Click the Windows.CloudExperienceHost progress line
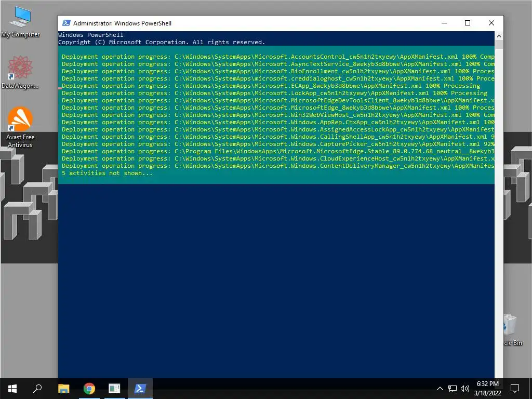The image size is (532, 399). click(x=278, y=159)
